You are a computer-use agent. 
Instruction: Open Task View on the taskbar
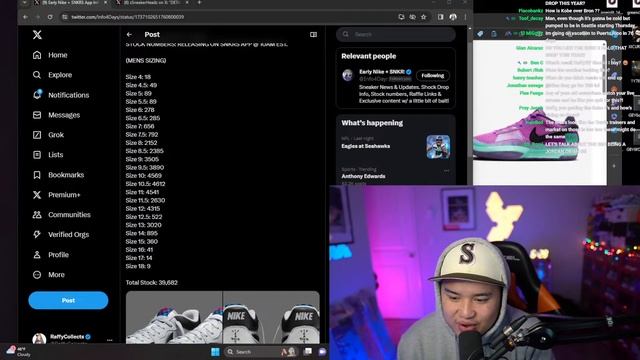tap(308, 351)
